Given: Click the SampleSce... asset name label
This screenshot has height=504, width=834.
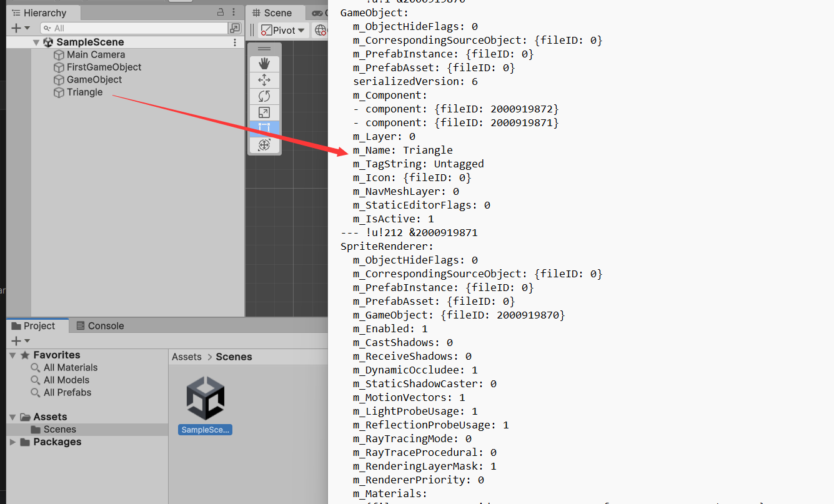Looking at the screenshot, I should 205,430.
